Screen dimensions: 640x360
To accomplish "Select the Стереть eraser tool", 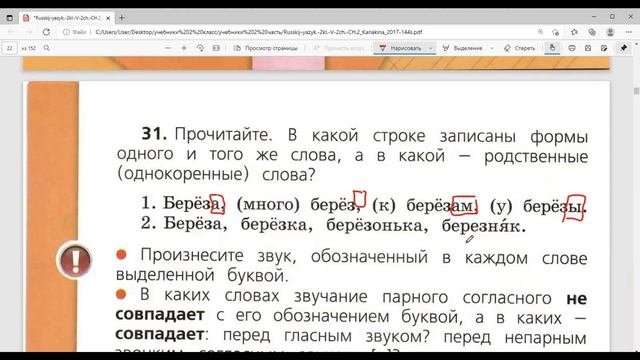I will coord(520,48).
